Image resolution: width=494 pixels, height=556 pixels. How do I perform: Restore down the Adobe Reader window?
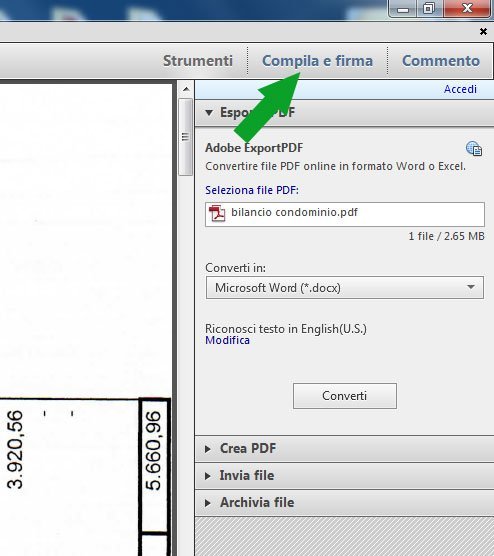pyautogui.click(x=429, y=9)
